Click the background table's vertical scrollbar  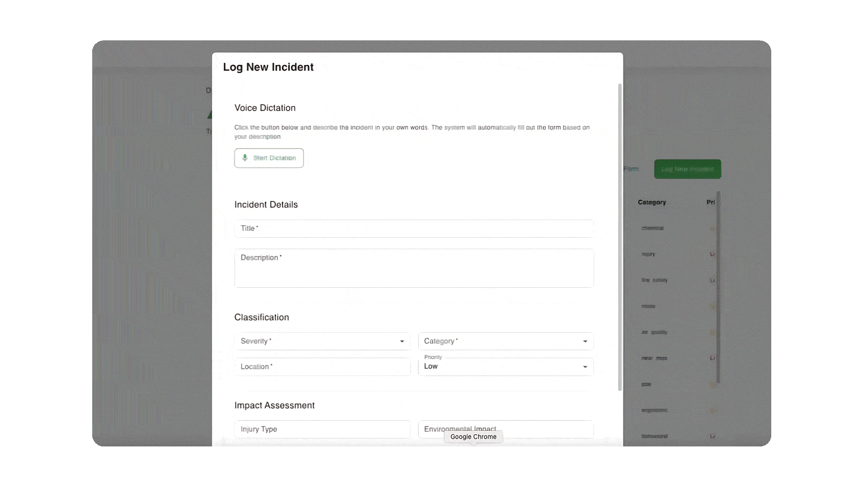718,288
